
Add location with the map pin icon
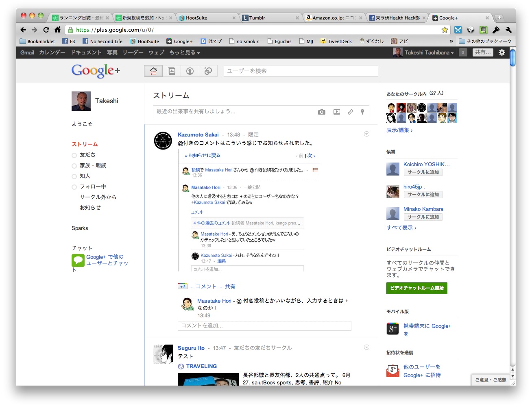click(362, 112)
